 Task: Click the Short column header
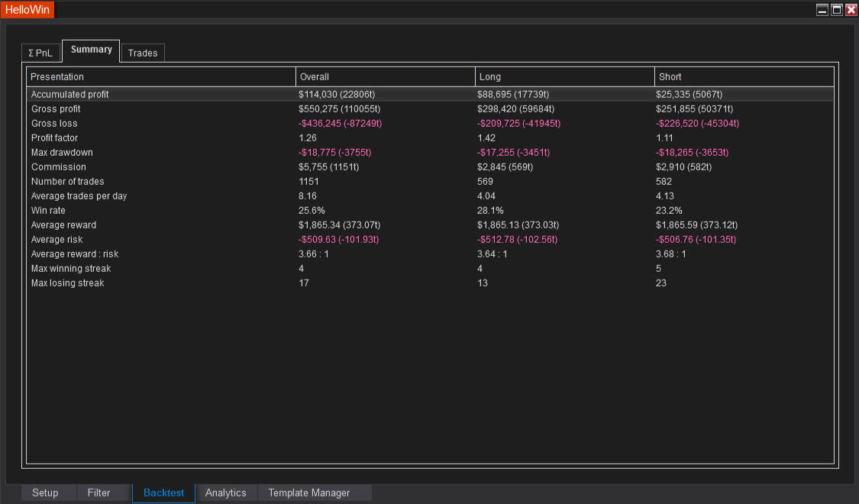[744, 76]
